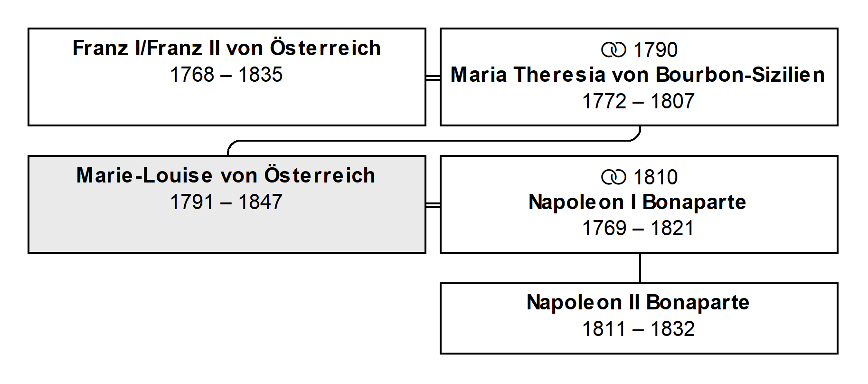Click the curved descent line to Marie-Louise
Screen dimensions: 868x384
434,141
